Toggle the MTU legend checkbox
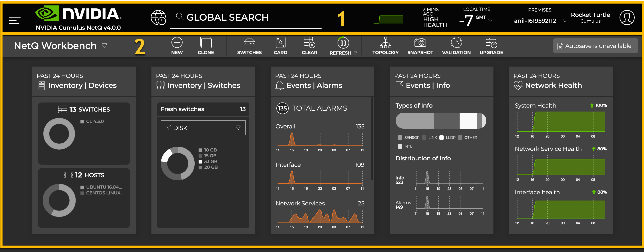This screenshot has height=252, width=644. pyautogui.click(x=400, y=146)
